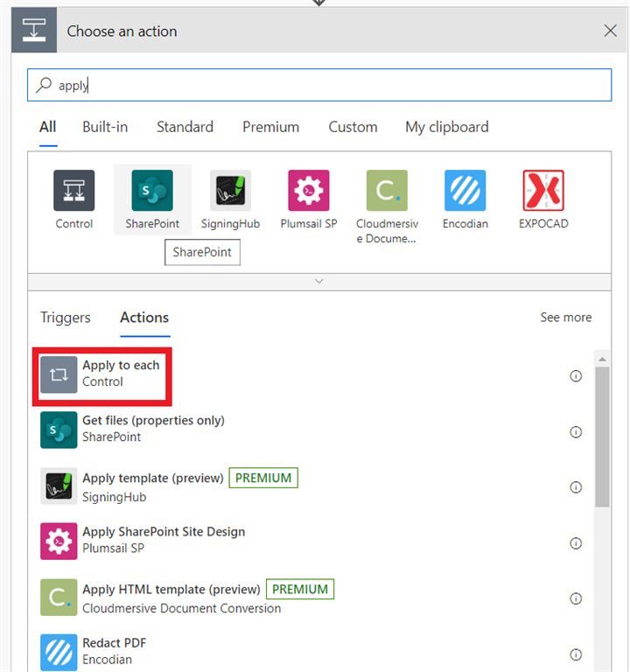Click the Apply to each loop icon
The image size is (630, 672).
coord(59,374)
